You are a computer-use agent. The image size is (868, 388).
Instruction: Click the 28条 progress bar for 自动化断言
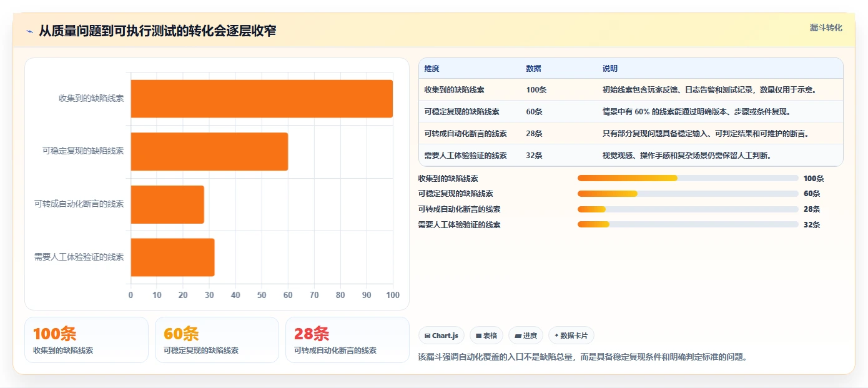point(688,209)
